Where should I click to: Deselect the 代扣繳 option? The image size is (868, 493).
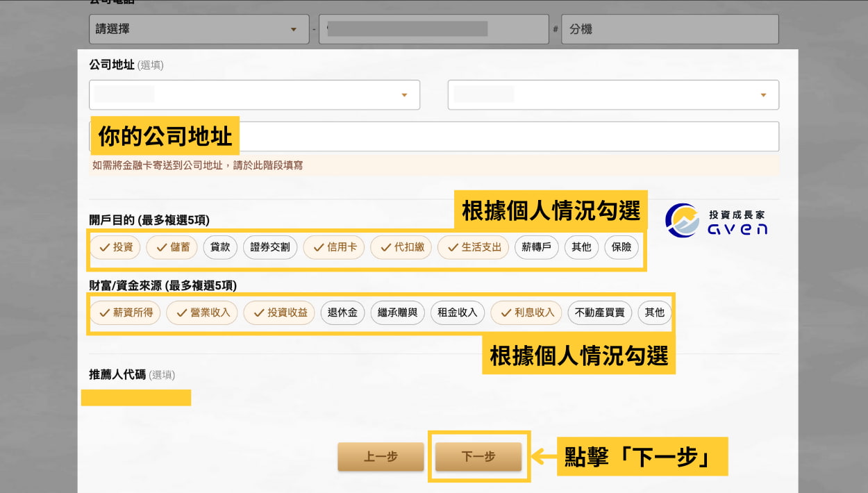pyautogui.click(x=401, y=247)
